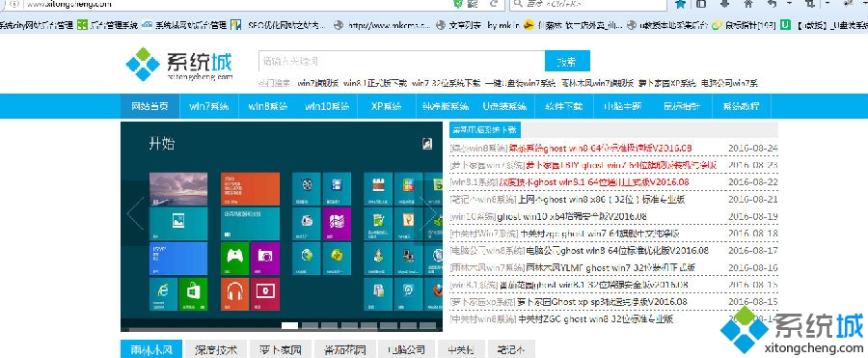Open the 文章列表 by mk bookmark
868x358 pixels.
click(x=478, y=25)
